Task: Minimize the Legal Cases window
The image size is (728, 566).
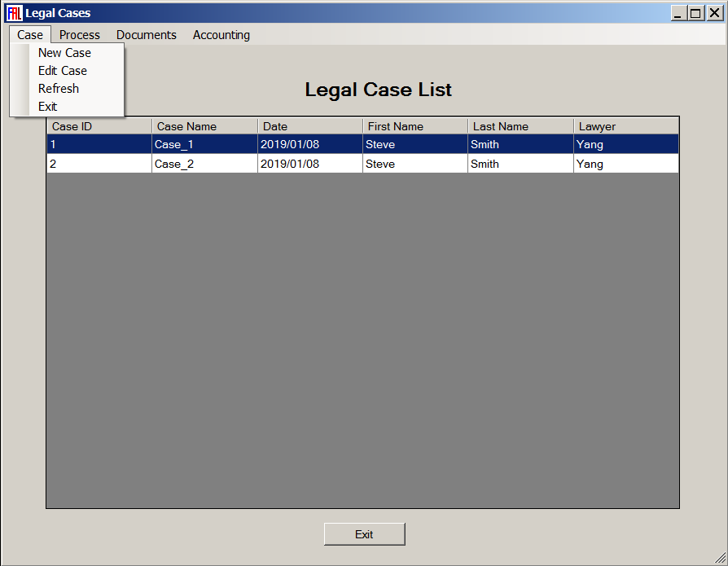Action: (x=678, y=13)
